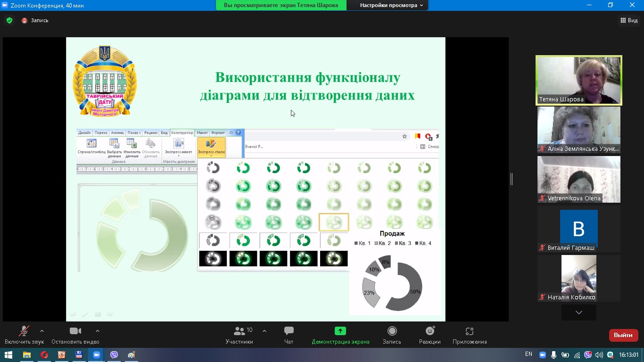Switch input language via EN indicator
Image resolution: width=644 pixels, height=362 pixels.
528,354
